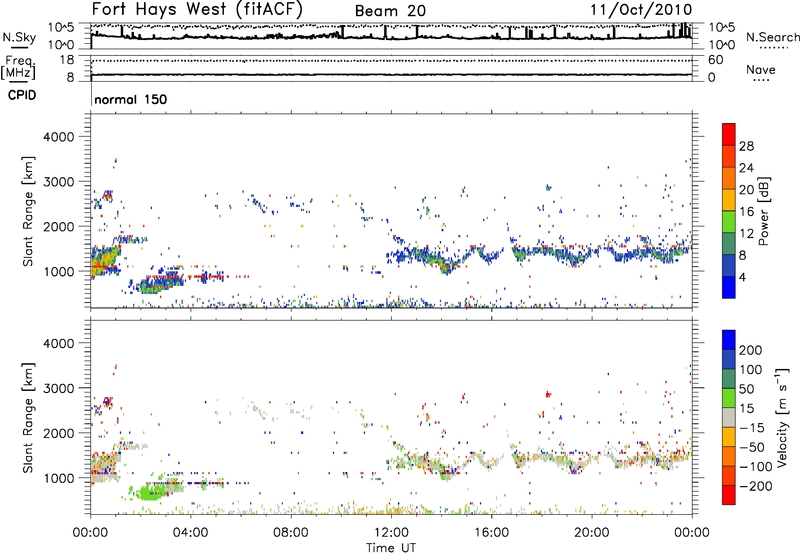This screenshot has width=800, height=554.
Task: Click the '20:00' time axis tick label
Action: [591, 533]
